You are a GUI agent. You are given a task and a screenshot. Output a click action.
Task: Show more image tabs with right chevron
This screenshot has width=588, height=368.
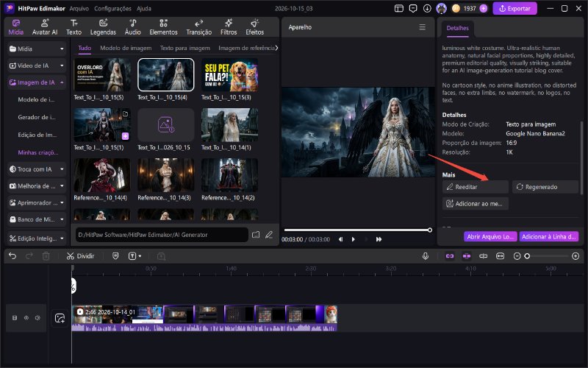click(276, 48)
